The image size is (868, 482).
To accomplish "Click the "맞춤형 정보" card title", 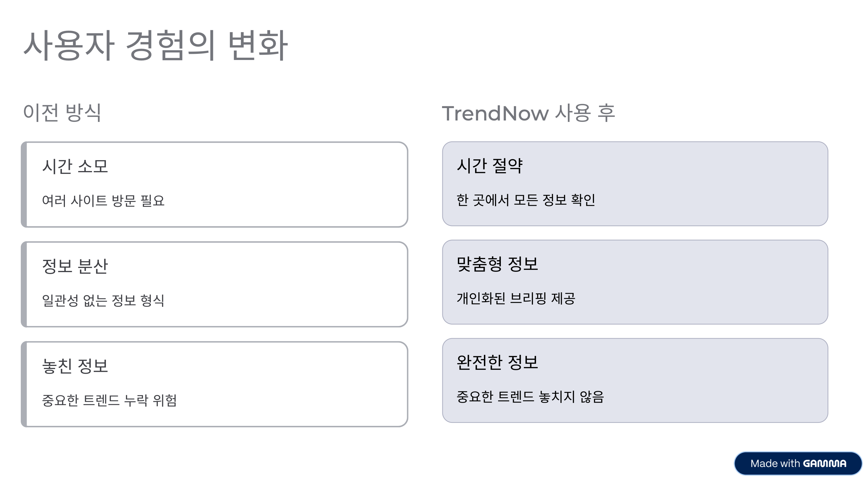I will click(x=497, y=264).
